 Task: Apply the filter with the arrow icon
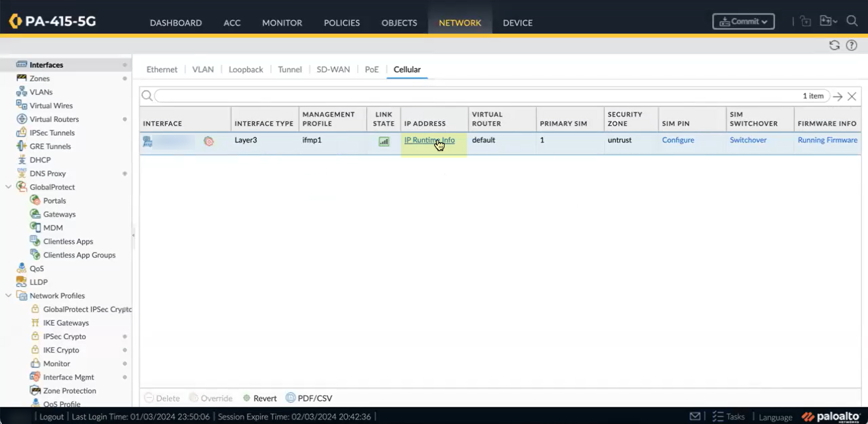(x=837, y=96)
